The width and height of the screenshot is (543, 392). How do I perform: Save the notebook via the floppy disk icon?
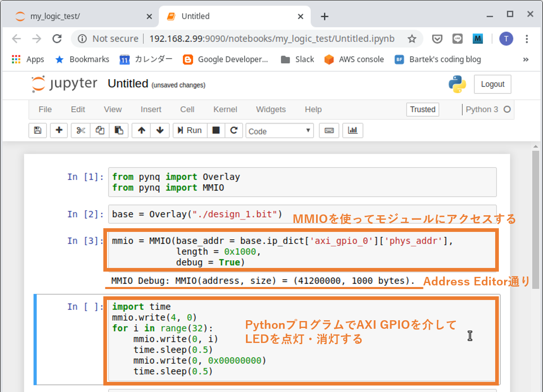pyautogui.click(x=37, y=130)
